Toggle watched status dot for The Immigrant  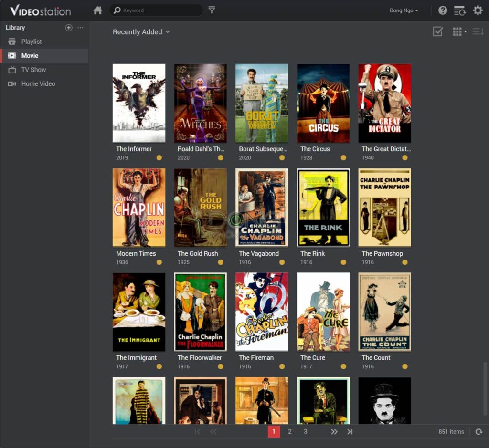[x=159, y=366]
